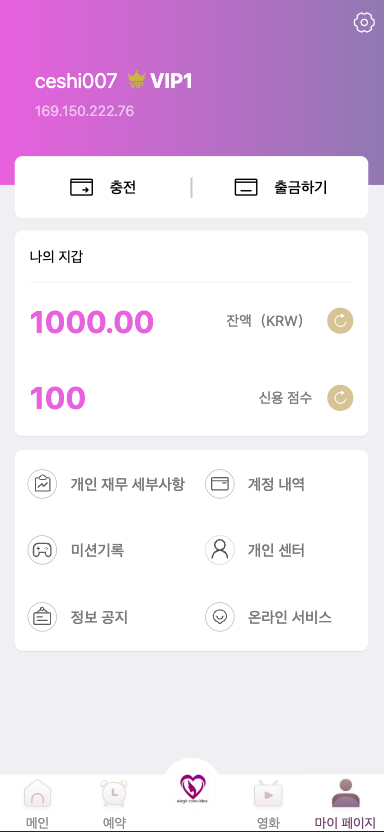Screen dimensions: 384x832
Task: Tap the gold VIP crown badge
Action: pyautogui.click(x=136, y=81)
